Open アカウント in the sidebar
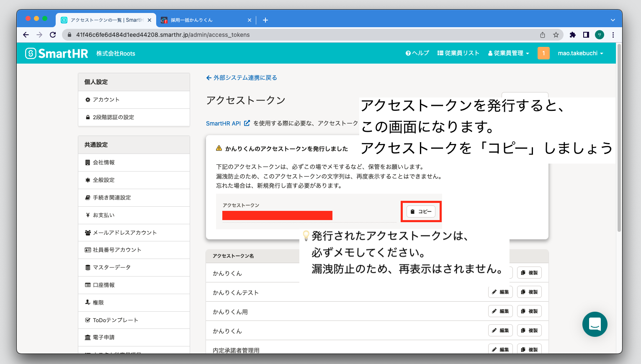The width and height of the screenshot is (641, 364). (x=134, y=100)
